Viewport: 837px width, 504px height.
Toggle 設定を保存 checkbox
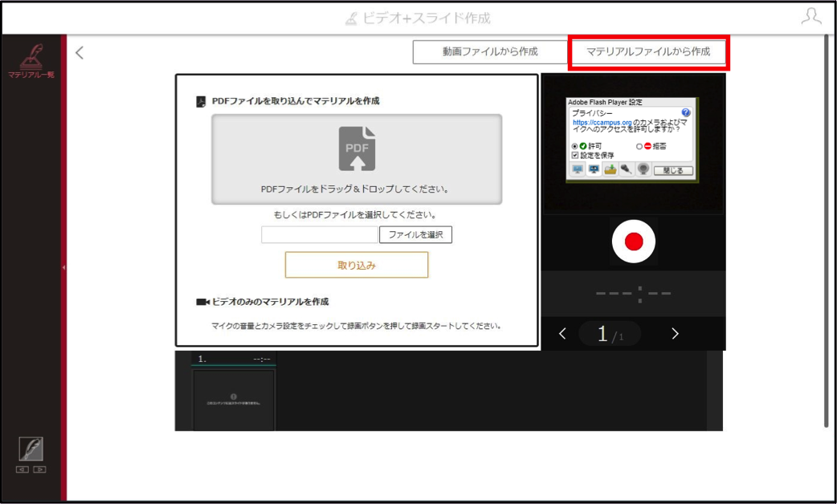pyautogui.click(x=575, y=155)
